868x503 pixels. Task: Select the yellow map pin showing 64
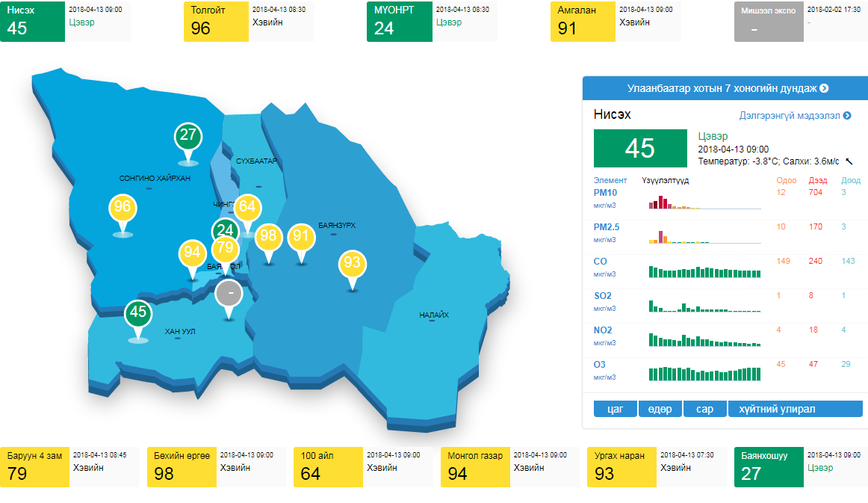[247, 208]
